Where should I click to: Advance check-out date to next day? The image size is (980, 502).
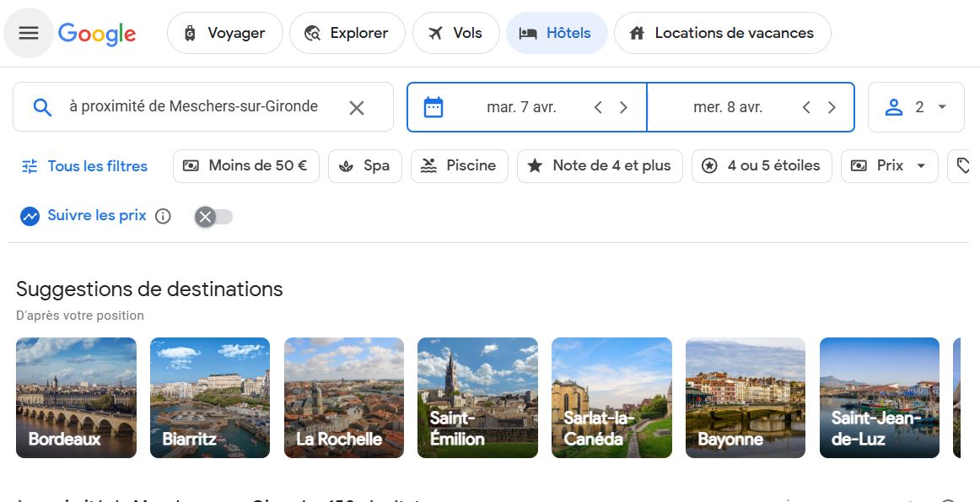832,107
